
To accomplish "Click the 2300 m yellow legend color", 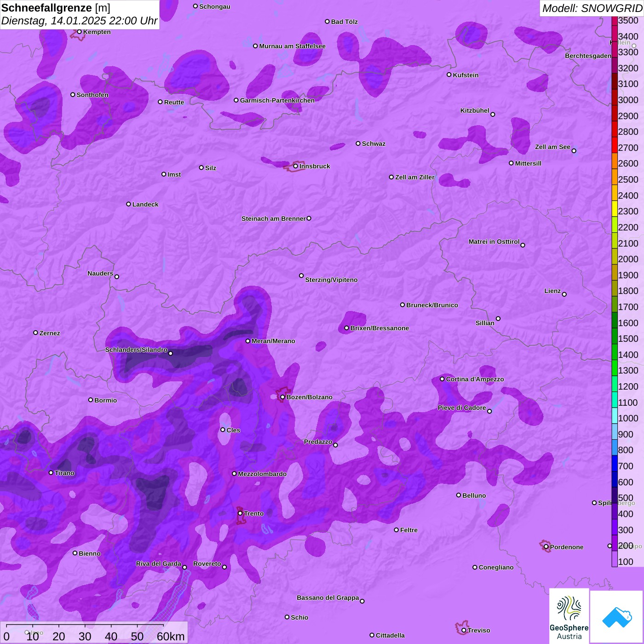I will 615,208.
